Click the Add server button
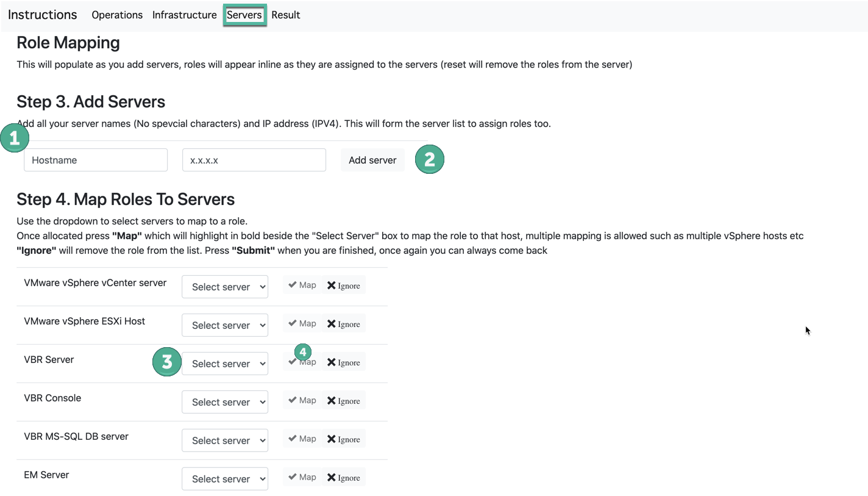The height and width of the screenshot is (496, 868). coord(372,160)
